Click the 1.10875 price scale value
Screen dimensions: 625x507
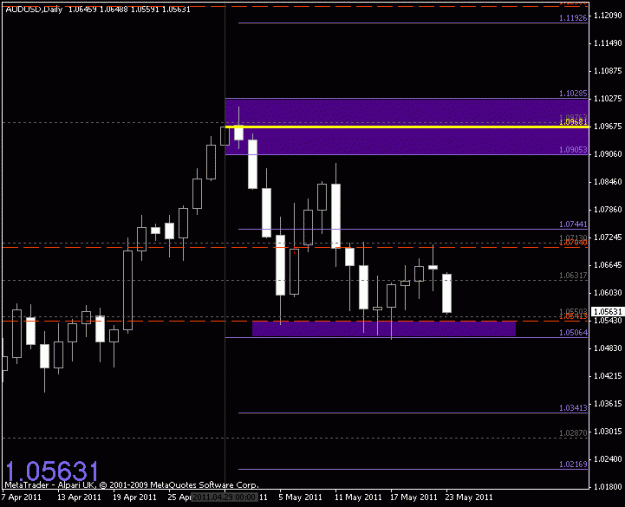pyautogui.click(x=608, y=71)
